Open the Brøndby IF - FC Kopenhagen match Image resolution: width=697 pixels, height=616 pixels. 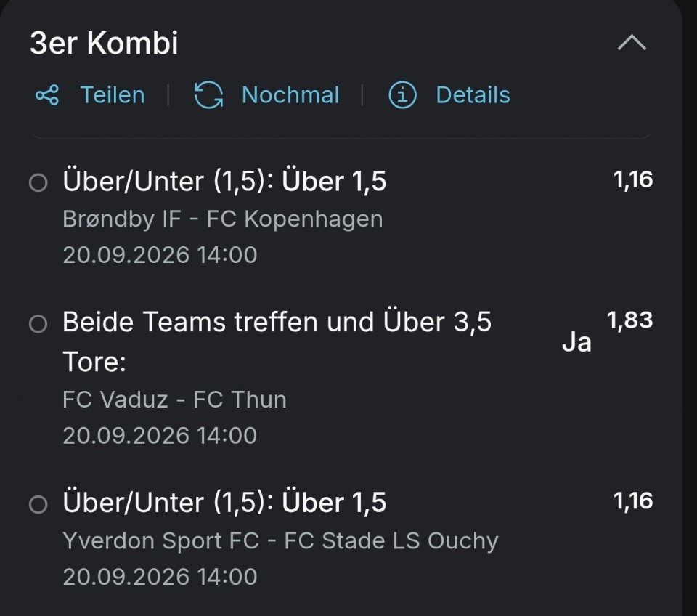click(223, 219)
